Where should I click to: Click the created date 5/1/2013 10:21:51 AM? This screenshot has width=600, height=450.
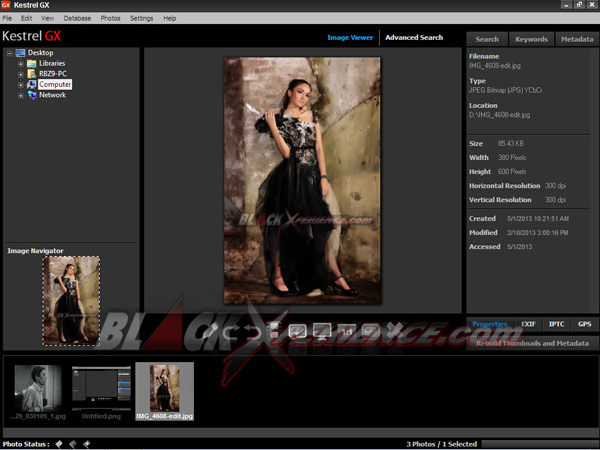tap(538, 219)
